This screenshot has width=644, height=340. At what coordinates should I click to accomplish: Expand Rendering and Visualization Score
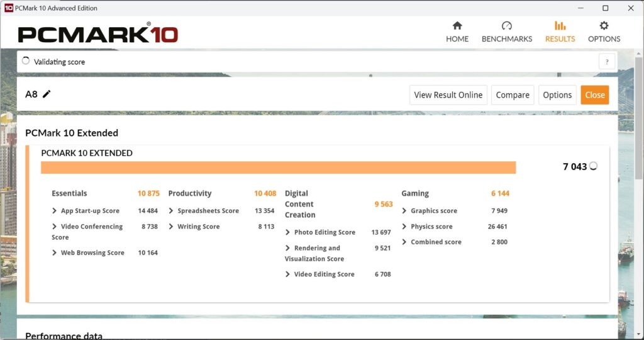[287, 248]
